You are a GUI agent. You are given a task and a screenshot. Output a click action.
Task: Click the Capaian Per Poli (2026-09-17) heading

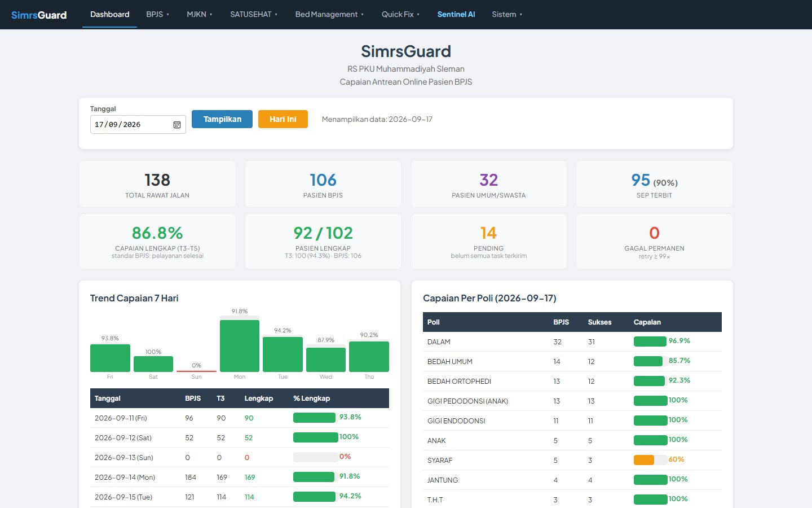(x=489, y=298)
